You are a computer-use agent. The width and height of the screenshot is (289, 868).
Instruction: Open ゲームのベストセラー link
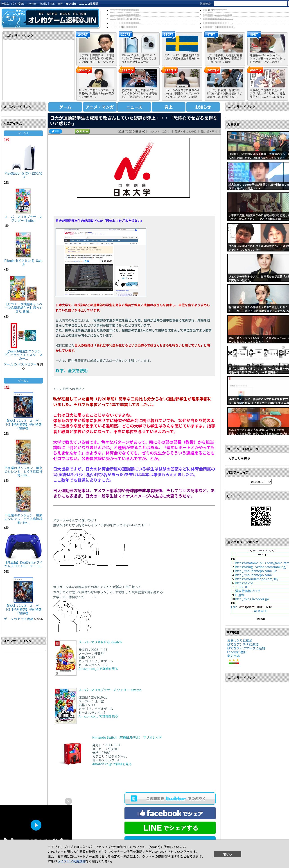20,364
